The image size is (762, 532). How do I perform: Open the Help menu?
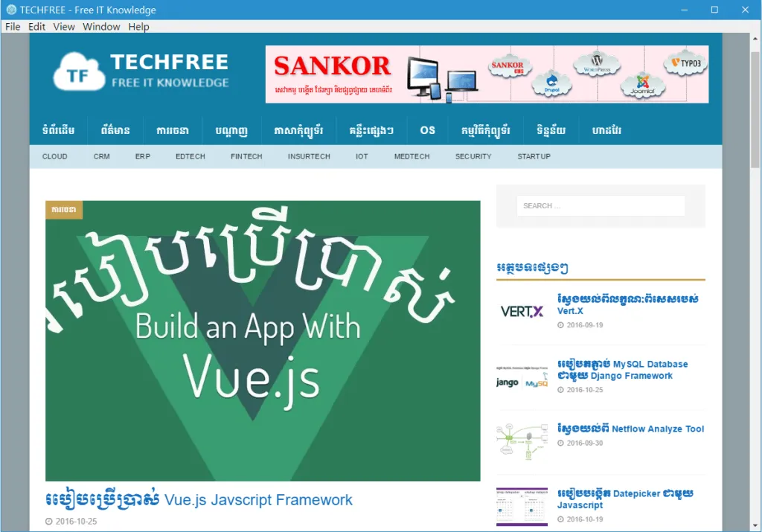click(x=138, y=27)
